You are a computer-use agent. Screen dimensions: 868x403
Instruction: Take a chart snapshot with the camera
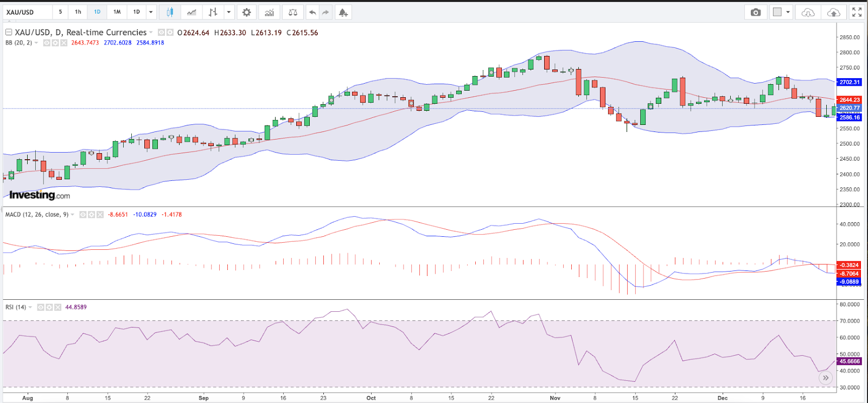point(756,12)
